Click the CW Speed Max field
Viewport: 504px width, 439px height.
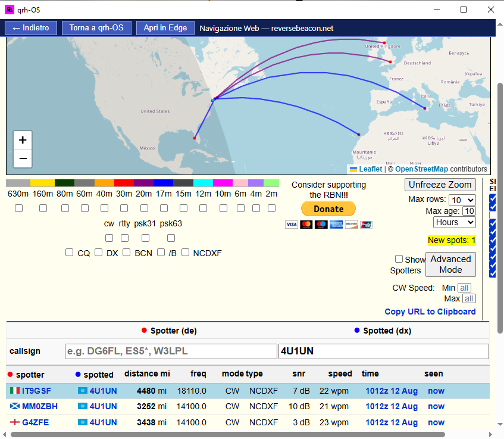[469, 298]
